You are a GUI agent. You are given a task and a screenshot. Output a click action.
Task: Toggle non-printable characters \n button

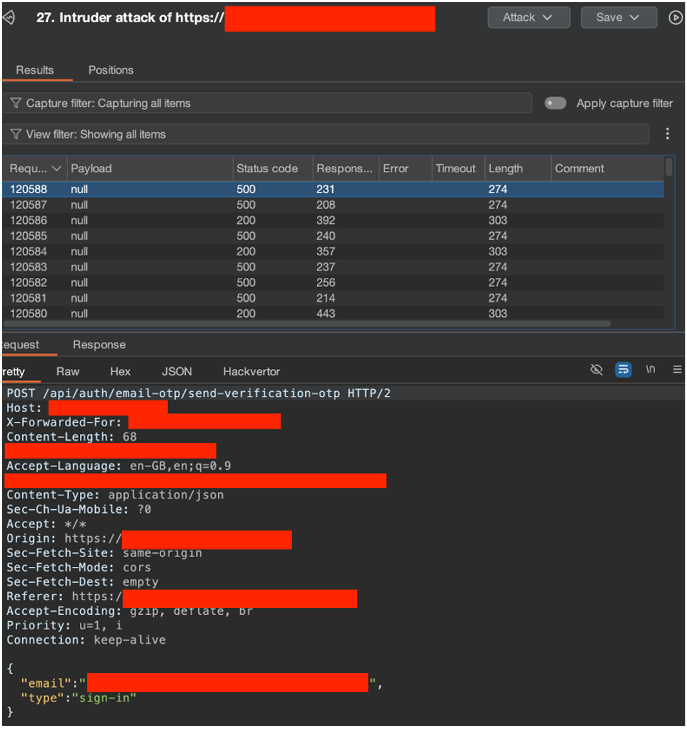point(650,370)
